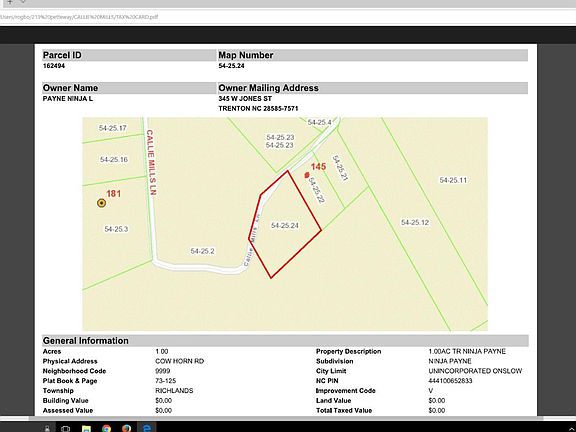Screen dimensions: 576x432
Task: Launch Firefox from the taskbar
Action: pos(126,428)
